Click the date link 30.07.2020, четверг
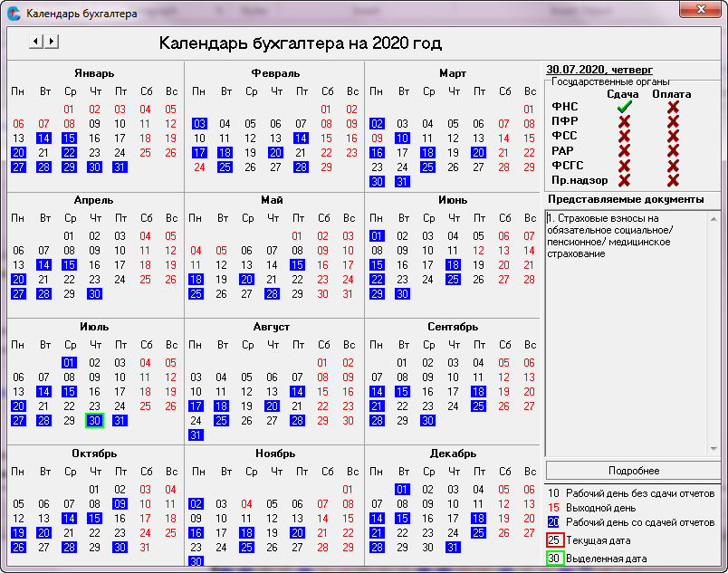The height and width of the screenshot is (573, 728). pyautogui.click(x=599, y=70)
